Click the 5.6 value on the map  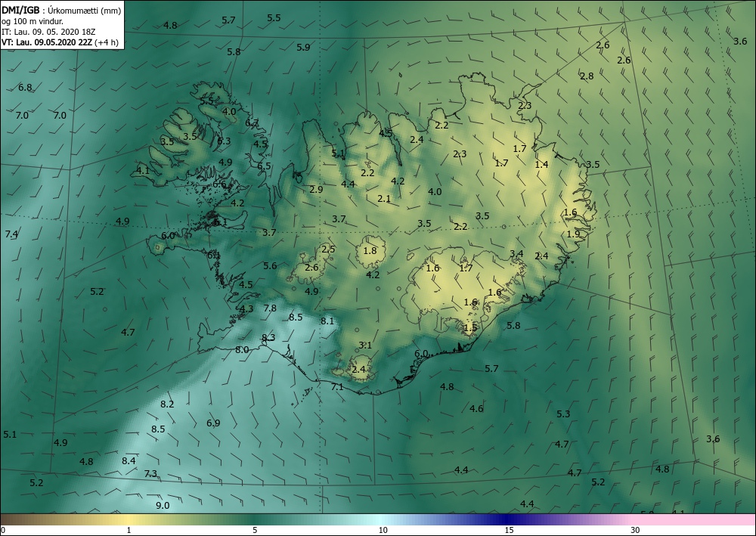(270, 266)
